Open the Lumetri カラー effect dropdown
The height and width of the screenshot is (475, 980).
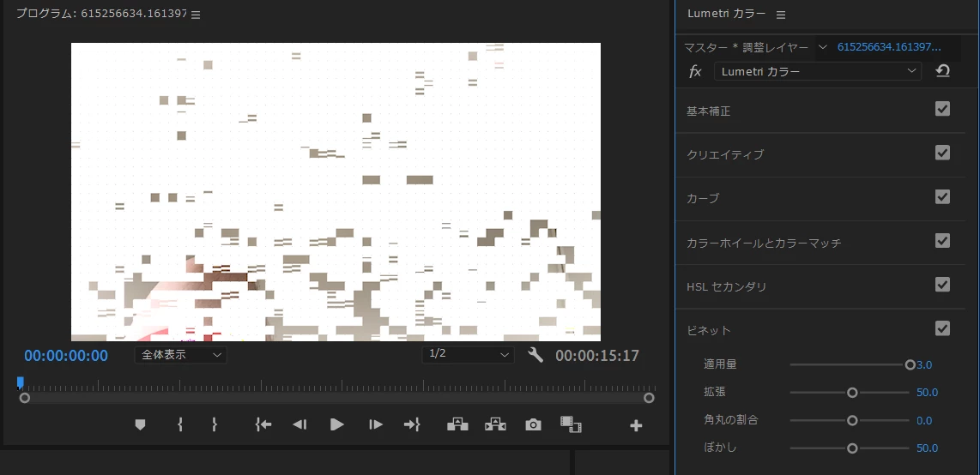coord(818,71)
